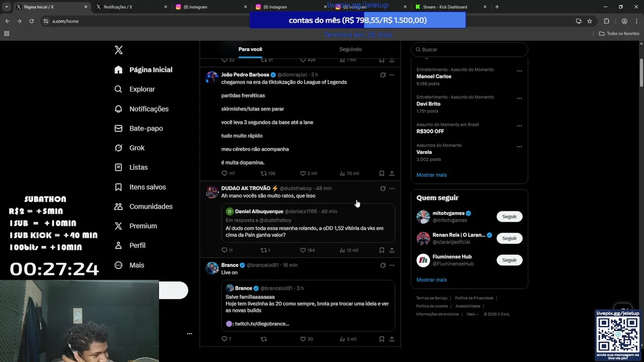Open Termos de Serviço link
The width and height of the screenshot is (644, 362).
pos(432,298)
